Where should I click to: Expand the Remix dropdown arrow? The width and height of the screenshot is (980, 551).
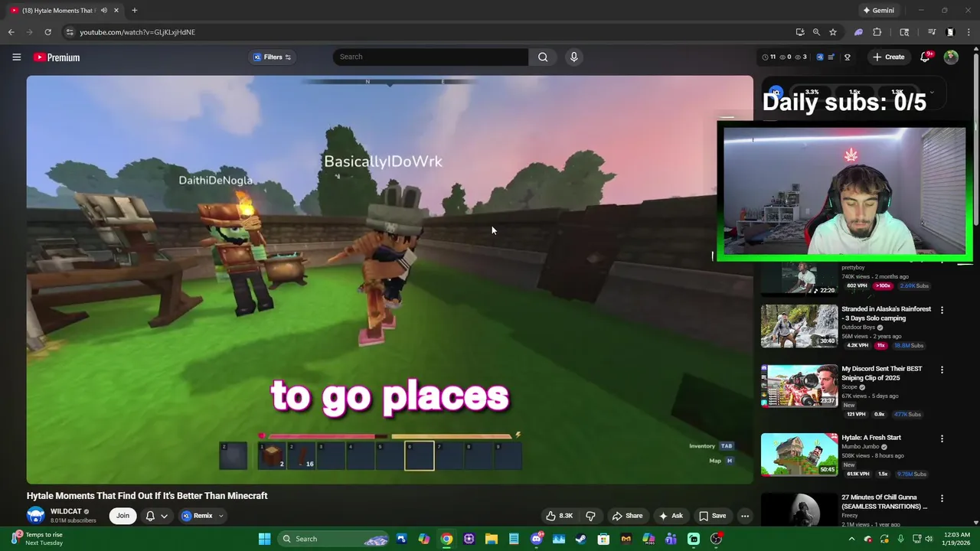click(x=221, y=516)
